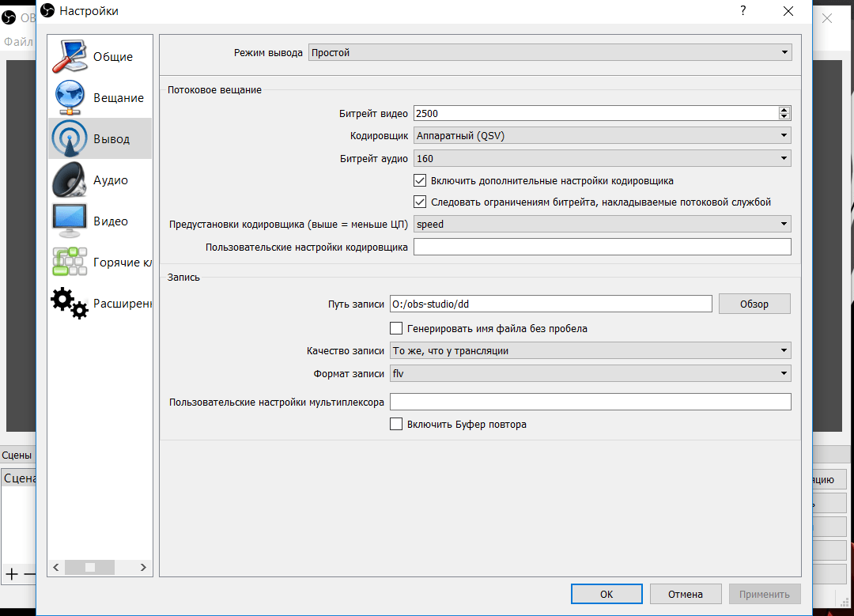Enable Включить Буфер повтора checkbox

(396, 424)
